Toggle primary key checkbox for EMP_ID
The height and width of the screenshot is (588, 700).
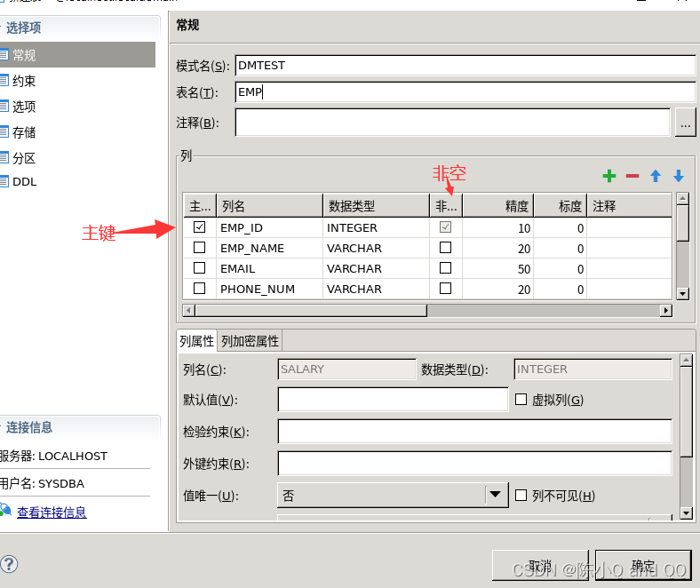click(x=199, y=227)
